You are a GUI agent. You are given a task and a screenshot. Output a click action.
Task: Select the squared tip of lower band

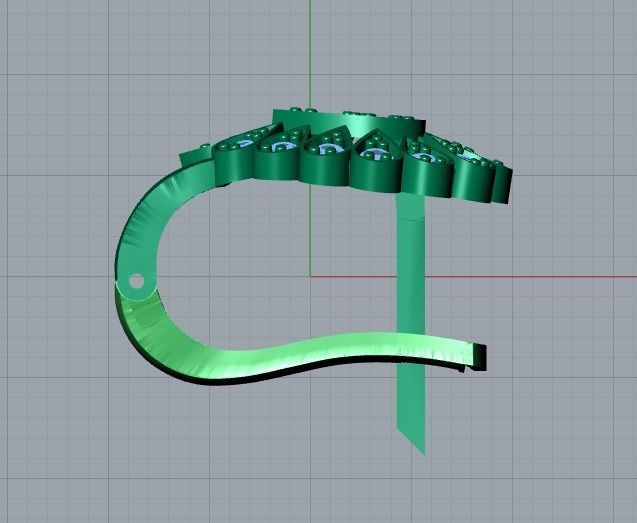479,357
